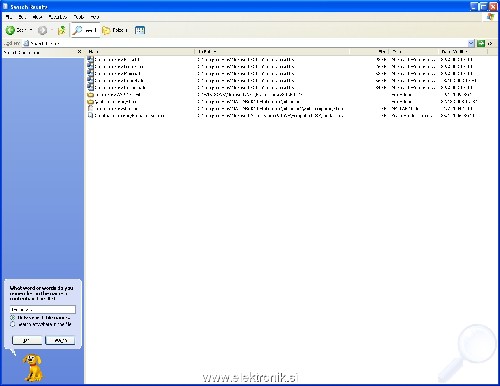This screenshot has width=500, height=386.
Task: Click the address bar text field
Action: pyautogui.click(x=247, y=43)
